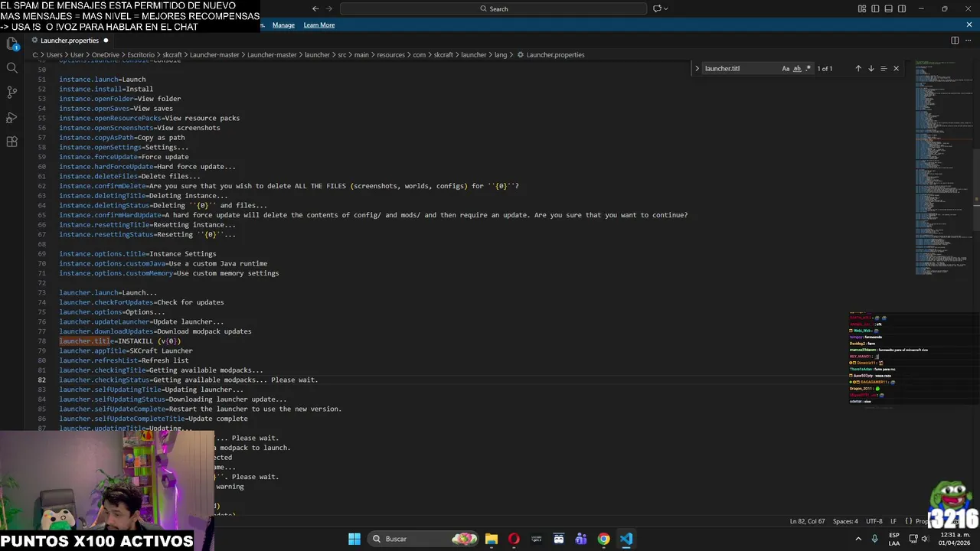Click the volume speaker tray icon
This screenshot has height=551, width=980.
[924, 539]
